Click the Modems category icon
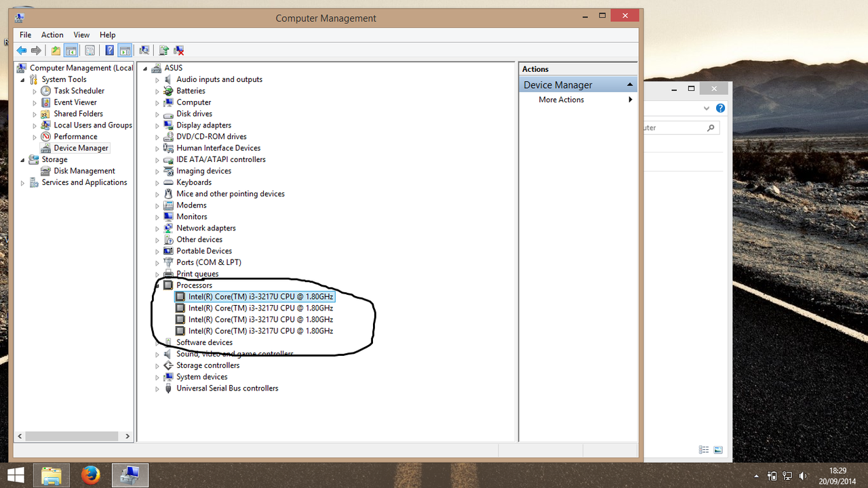The image size is (868, 488). point(168,205)
